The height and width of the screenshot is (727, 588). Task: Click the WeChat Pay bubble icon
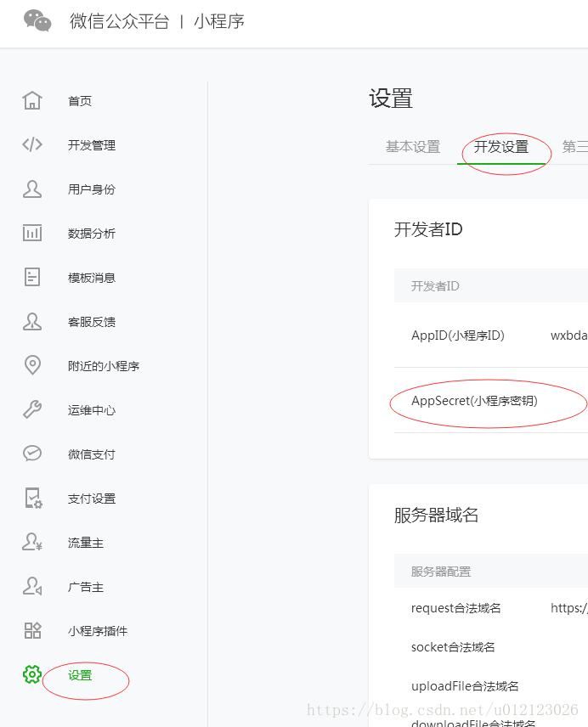pyautogui.click(x=32, y=454)
